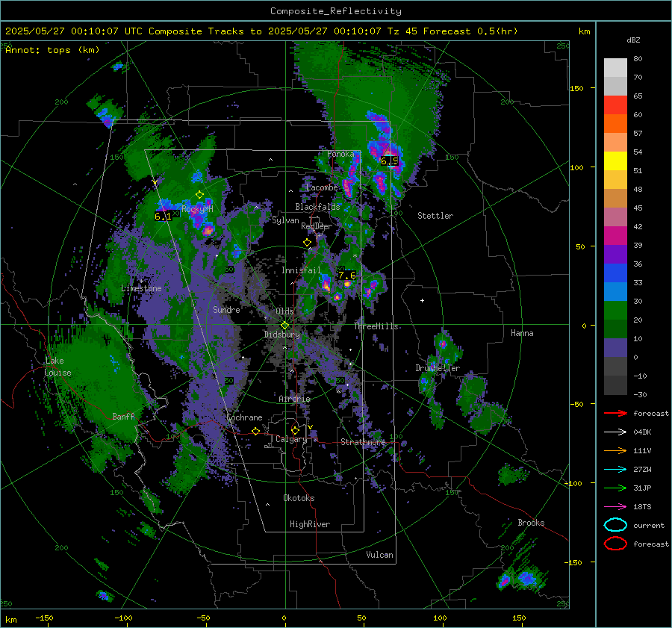Click the 100 bottom axis tick label
This screenshot has width=672, height=628.
click(x=440, y=618)
